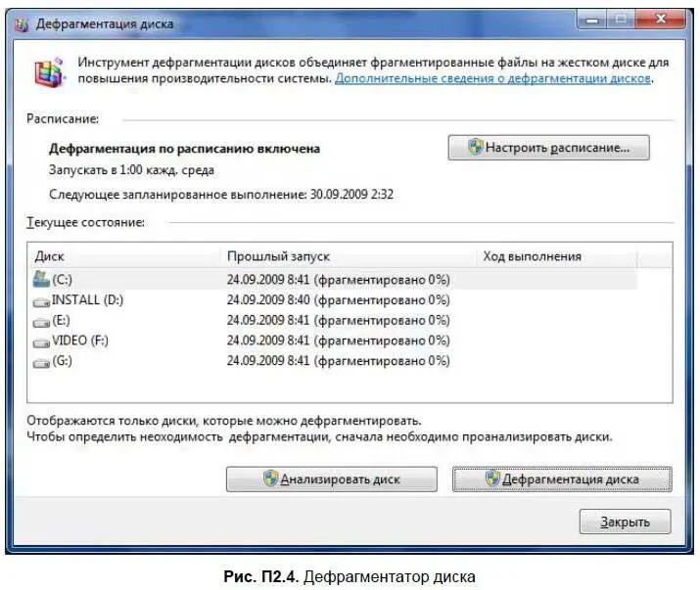The image size is (700, 590).
Task: Click next scheduled run 30.09.2009 2:32 text
Action: (x=221, y=195)
